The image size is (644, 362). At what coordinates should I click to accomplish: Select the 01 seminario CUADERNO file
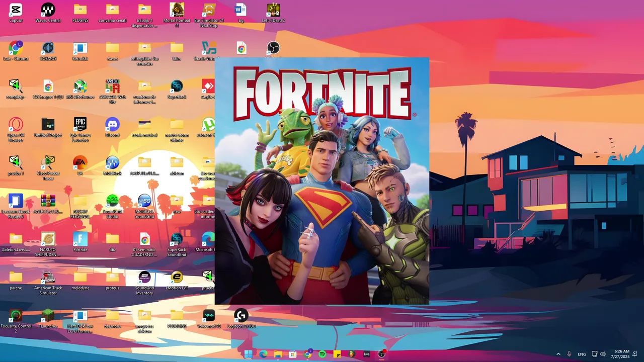(x=144, y=244)
